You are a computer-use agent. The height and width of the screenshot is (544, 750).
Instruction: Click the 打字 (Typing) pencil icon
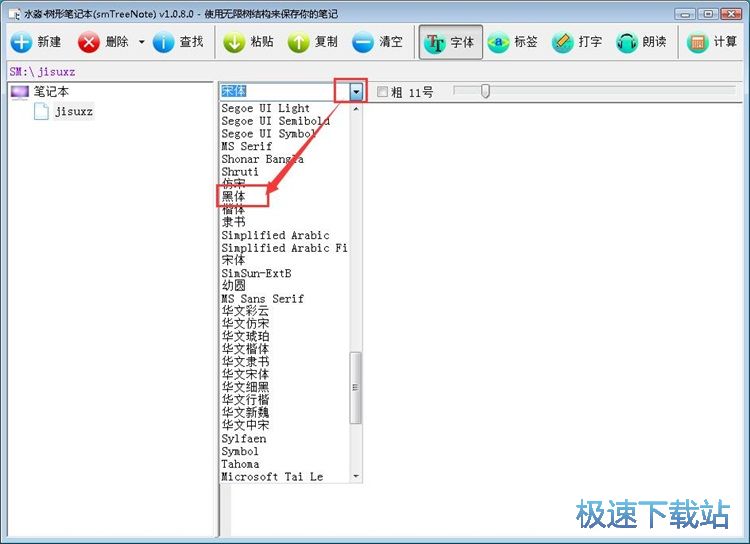pyautogui.click(x=562, y=42)
